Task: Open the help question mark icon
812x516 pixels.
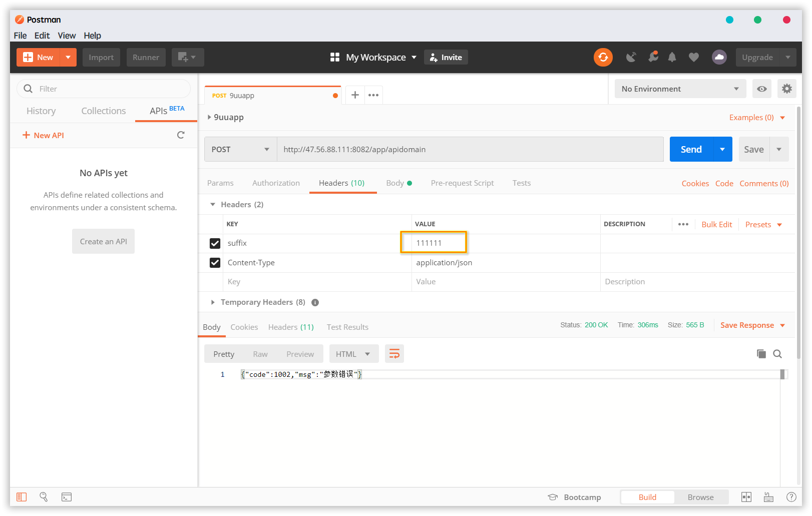Action: coord(791,497)
